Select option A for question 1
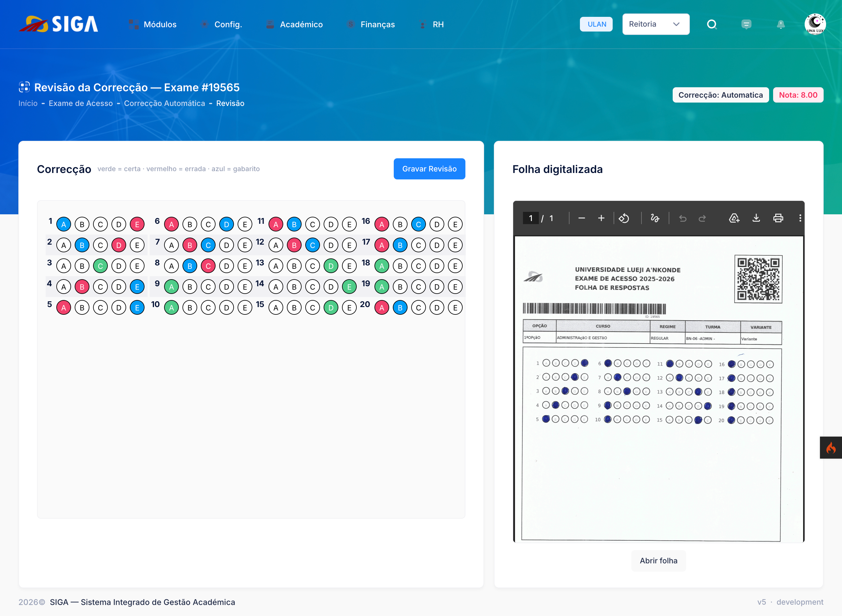 tap(64, 224)
